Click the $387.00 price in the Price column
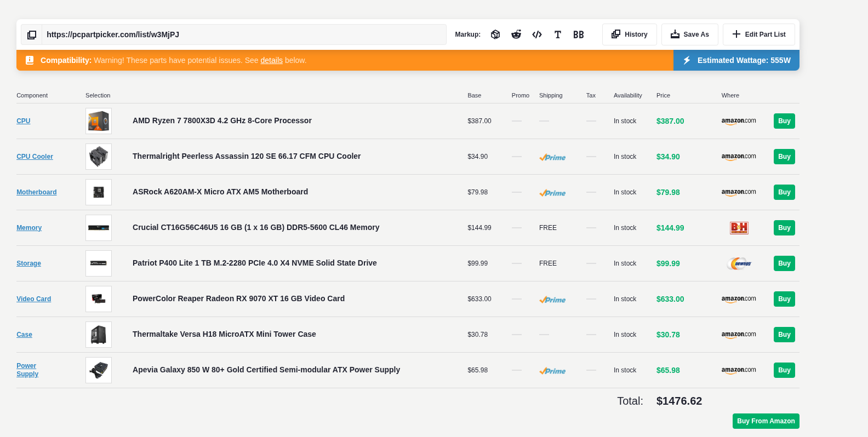The image size is (868, 437). coord(670,121)
